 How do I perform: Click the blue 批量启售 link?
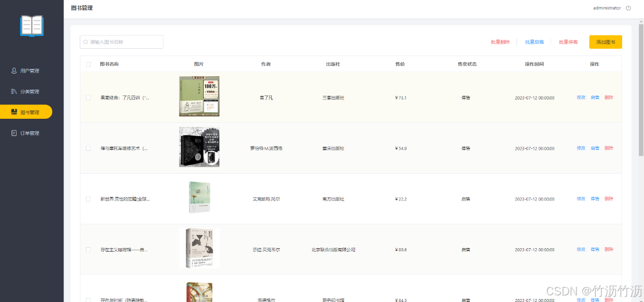click(534, 42)
